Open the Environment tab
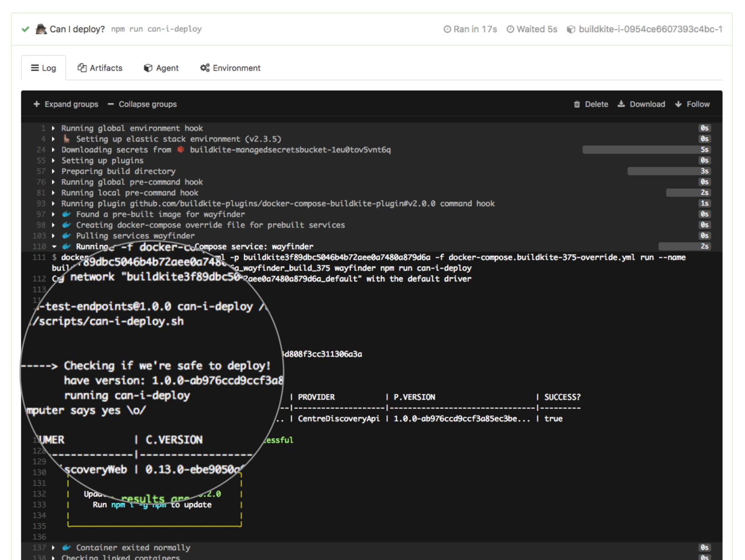 230,68
